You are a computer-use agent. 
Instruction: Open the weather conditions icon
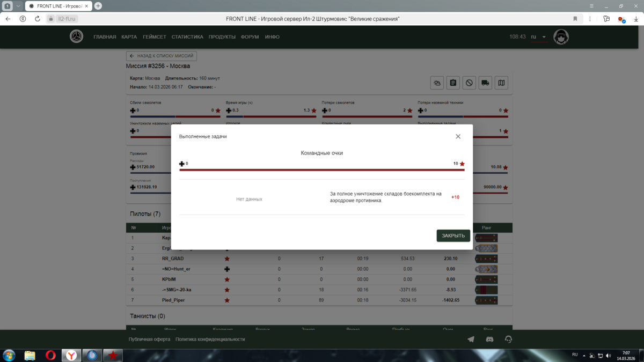tap(437, 83)
